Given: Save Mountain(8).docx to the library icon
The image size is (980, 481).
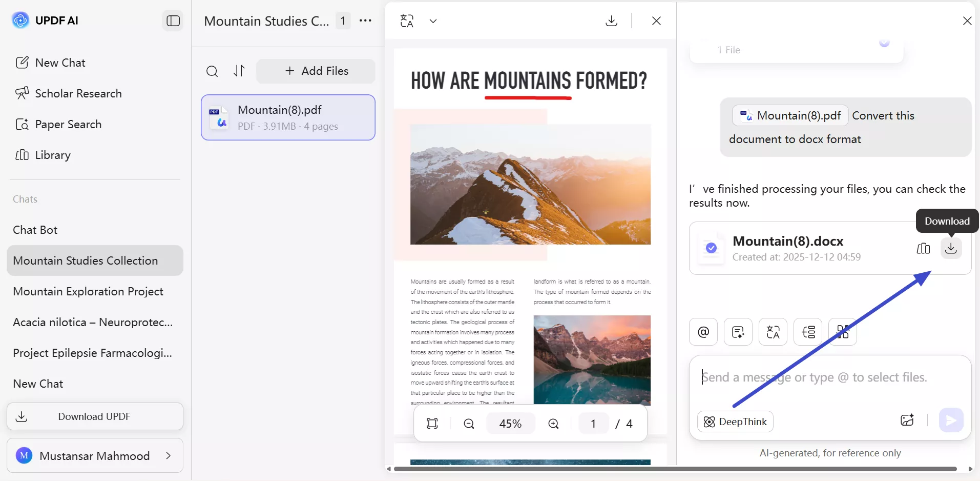Looking at the screenshot, I should click(923, 248).
